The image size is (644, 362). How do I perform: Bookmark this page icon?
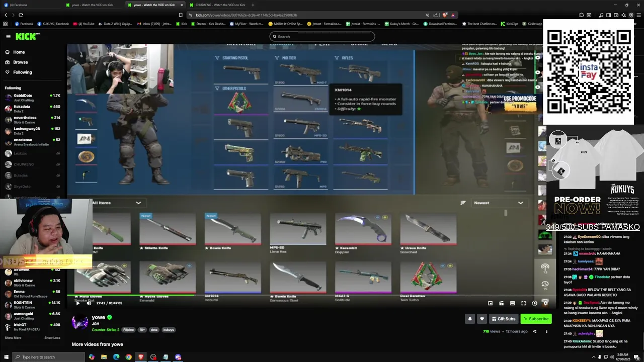pyautogui.click(x=181, y=15)
